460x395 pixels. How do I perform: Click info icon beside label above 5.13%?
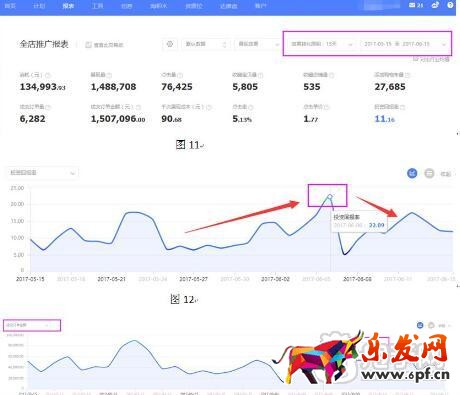pyautogui.click(x=250, y=107)
